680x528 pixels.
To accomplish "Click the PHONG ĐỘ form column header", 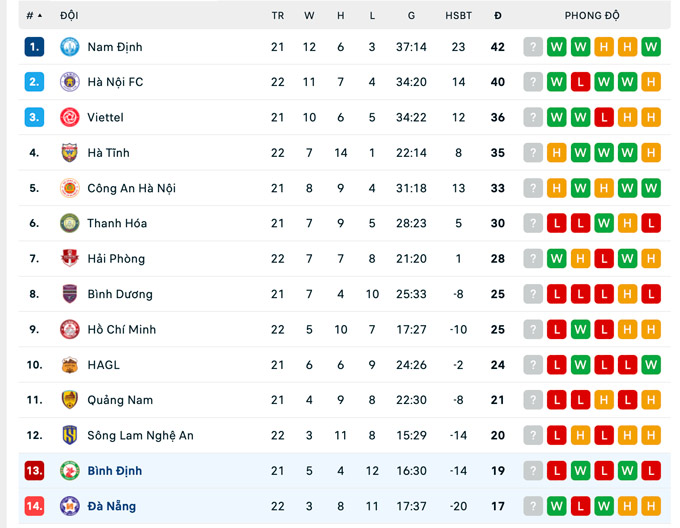I will click(592, 16).
